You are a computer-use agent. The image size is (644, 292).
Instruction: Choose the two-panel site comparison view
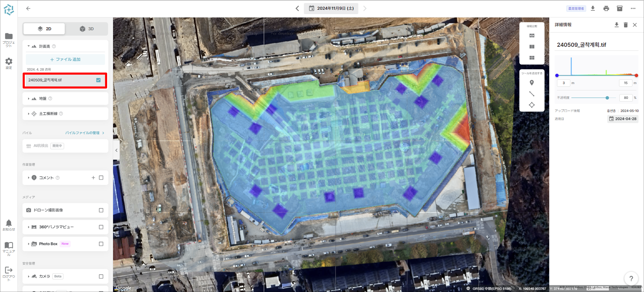point(532,47)
